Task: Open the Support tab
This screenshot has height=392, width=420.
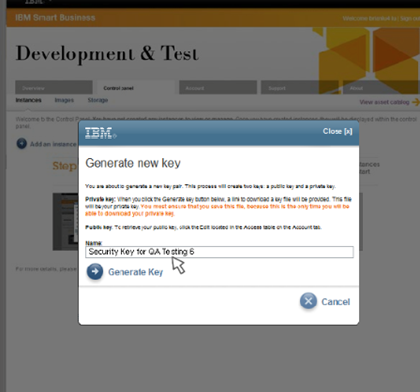Action: tap(300, 87)
